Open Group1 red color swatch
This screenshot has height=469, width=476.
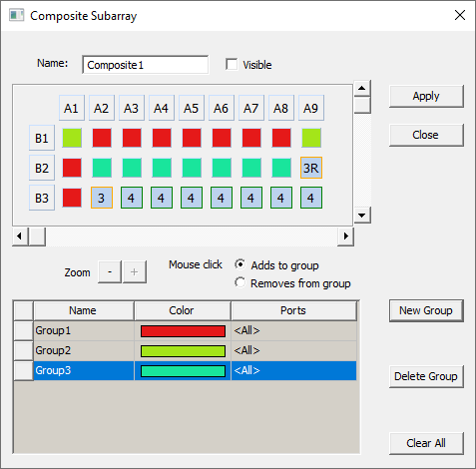coord(183,331)
